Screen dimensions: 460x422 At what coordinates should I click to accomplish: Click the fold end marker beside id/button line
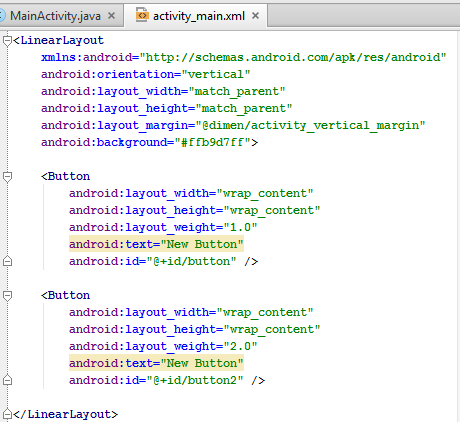coord(7,261)
